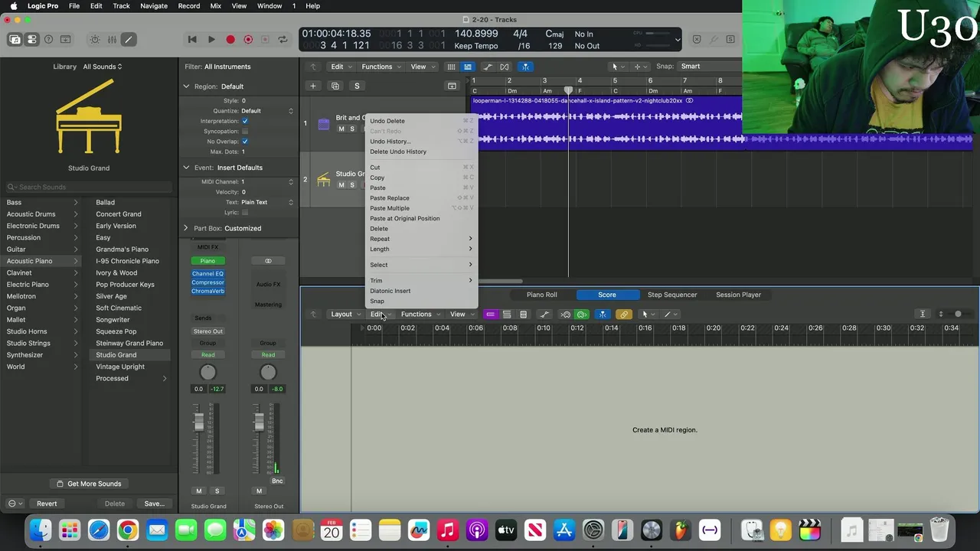Viewport: 980px width, 551px height.
Task: Click the Studio Grand piano track icon
Action: 324,179
